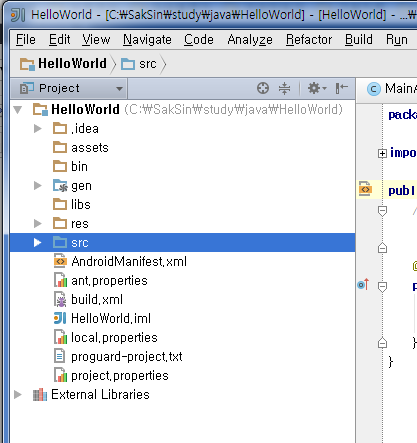Screen dimensions: 417x443
Task: Click the collapse all icon in Project panel
Action: click(284, 88)
